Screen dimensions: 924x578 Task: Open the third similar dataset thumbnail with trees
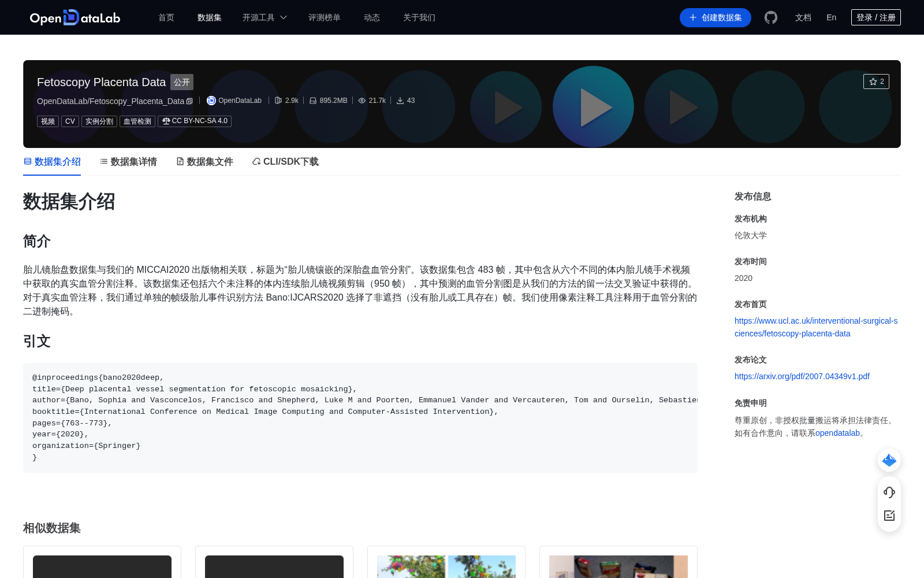click(x=446, y=566)
